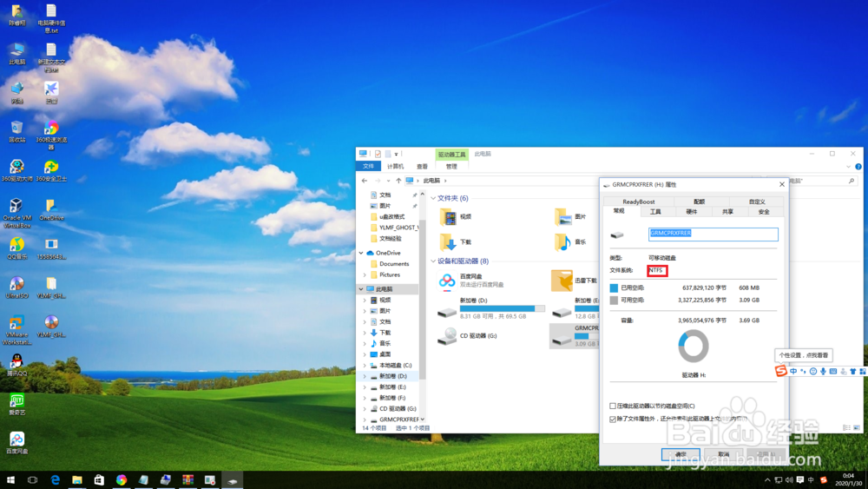Open the 管理 drive tools tab
The height and width of the screenshot is (489, 868).
[x=451, y=166]
